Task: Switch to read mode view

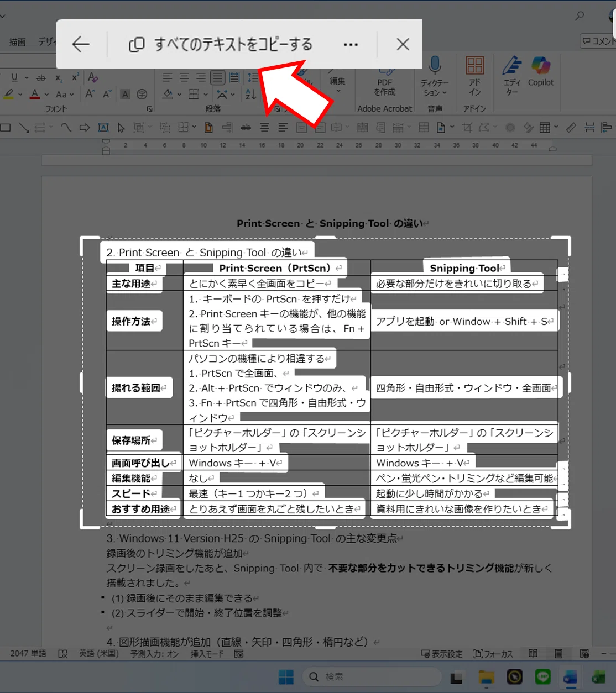Action: point(533,653)
